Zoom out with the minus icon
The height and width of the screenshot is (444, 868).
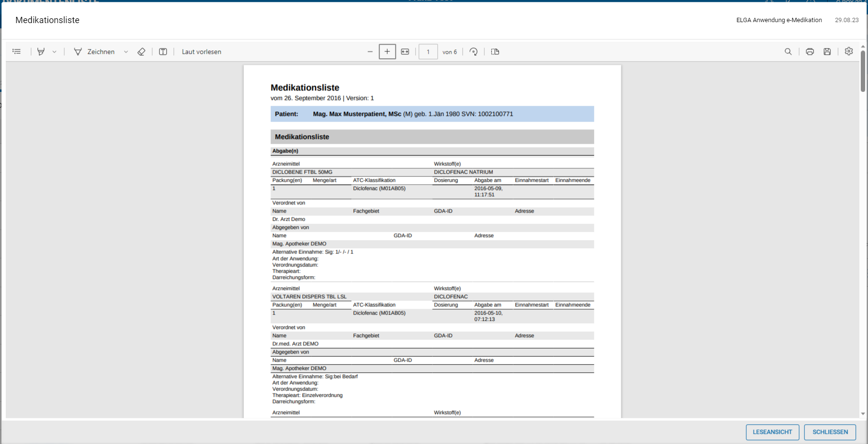[370, 51]
